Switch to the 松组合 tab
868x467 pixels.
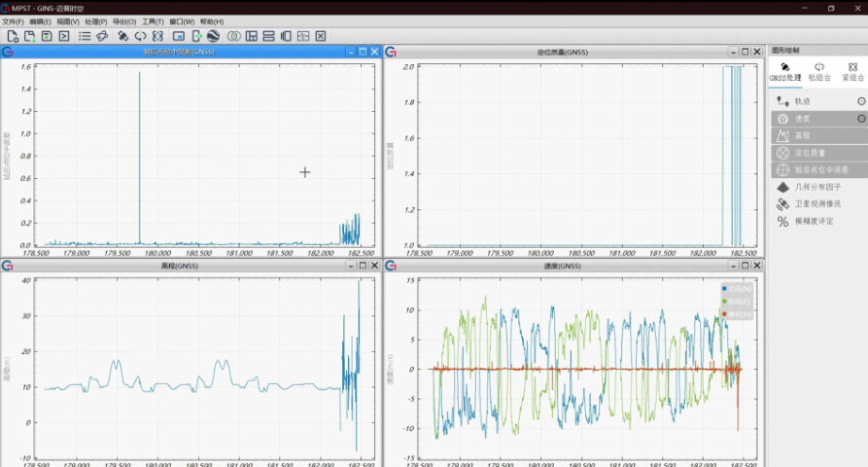click(x=818, y=71)
